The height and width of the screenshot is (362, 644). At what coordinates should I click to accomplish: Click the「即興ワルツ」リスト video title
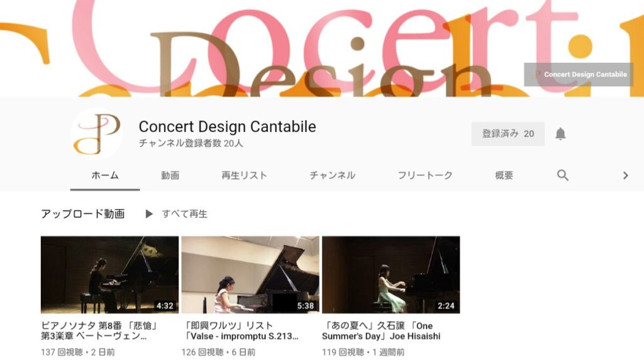coord(240,331)
